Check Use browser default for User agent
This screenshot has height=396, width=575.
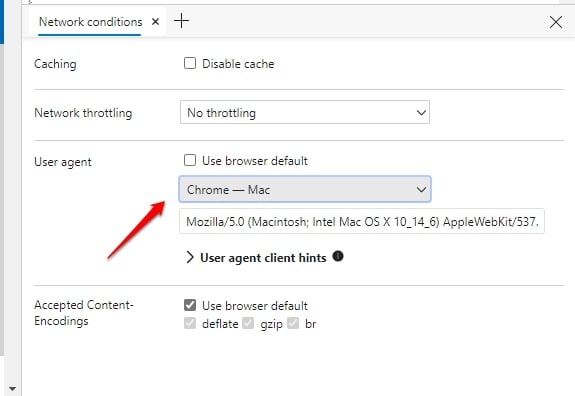[190, 160]
